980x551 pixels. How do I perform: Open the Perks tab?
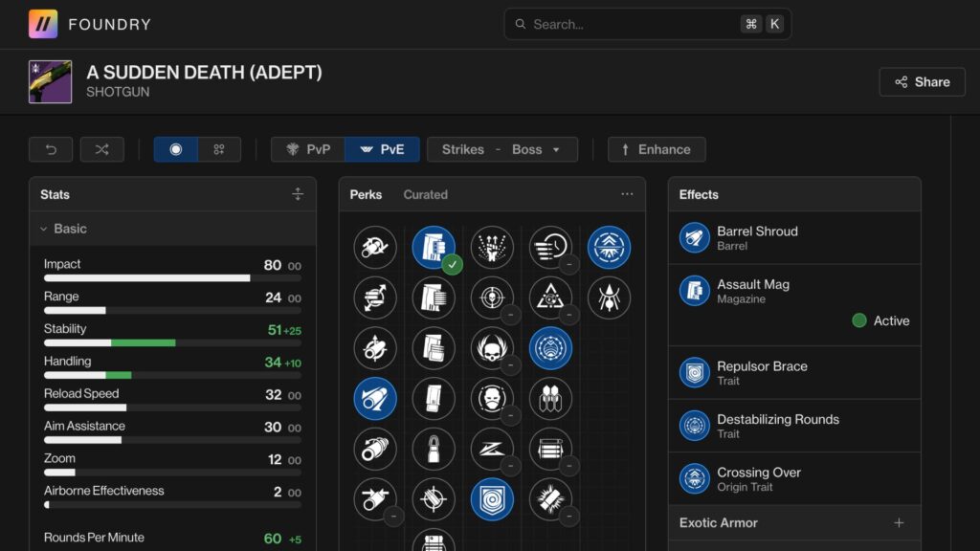pyautogui.click(x=366, y=194)
